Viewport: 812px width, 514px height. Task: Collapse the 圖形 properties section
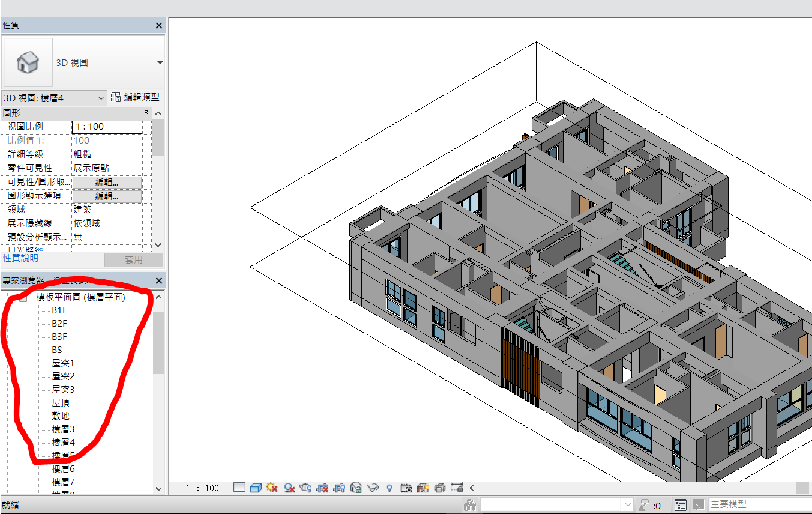pos(146,113)
